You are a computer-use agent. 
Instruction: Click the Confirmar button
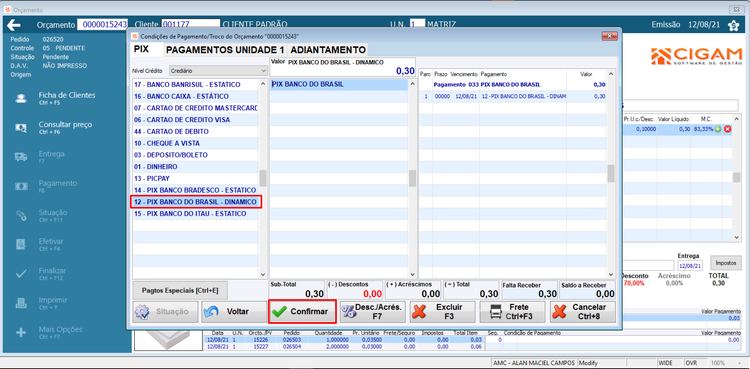[x=302, y=312]
